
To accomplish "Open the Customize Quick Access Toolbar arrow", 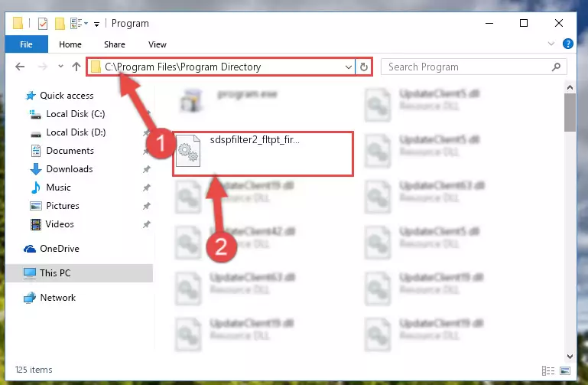I will tap(97, 24).
